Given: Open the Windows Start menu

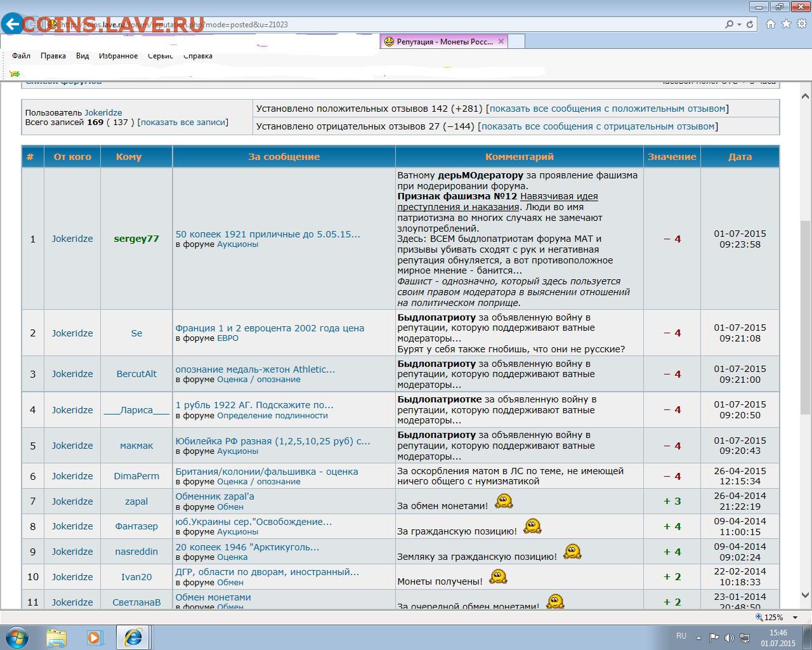Looking at the screenshot, I should click(x=17, y=637).
